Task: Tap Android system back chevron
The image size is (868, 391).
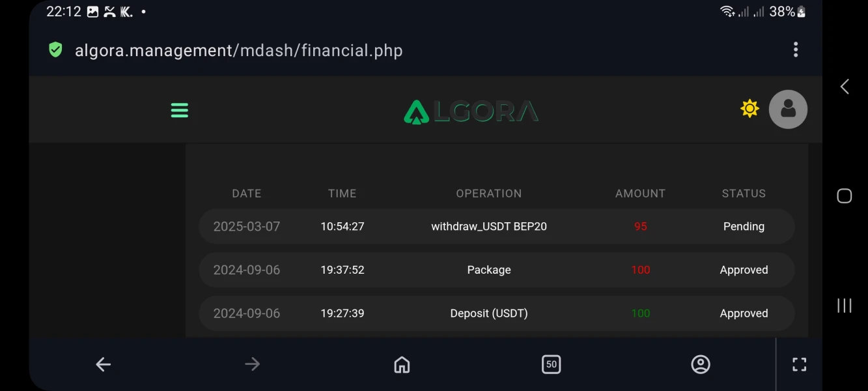Action: (845, 87)
